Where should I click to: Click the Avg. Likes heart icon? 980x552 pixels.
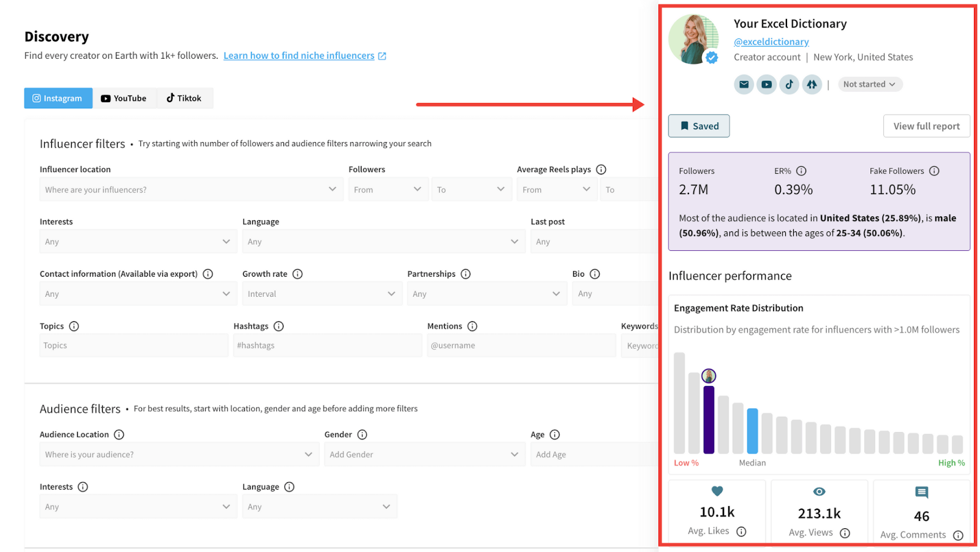click(717, 491)
